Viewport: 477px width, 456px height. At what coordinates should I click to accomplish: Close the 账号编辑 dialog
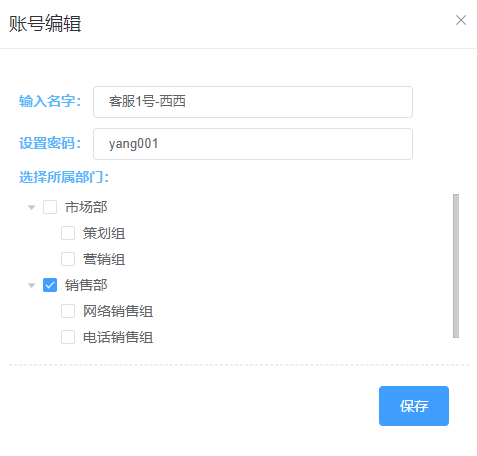pos(461,20)
